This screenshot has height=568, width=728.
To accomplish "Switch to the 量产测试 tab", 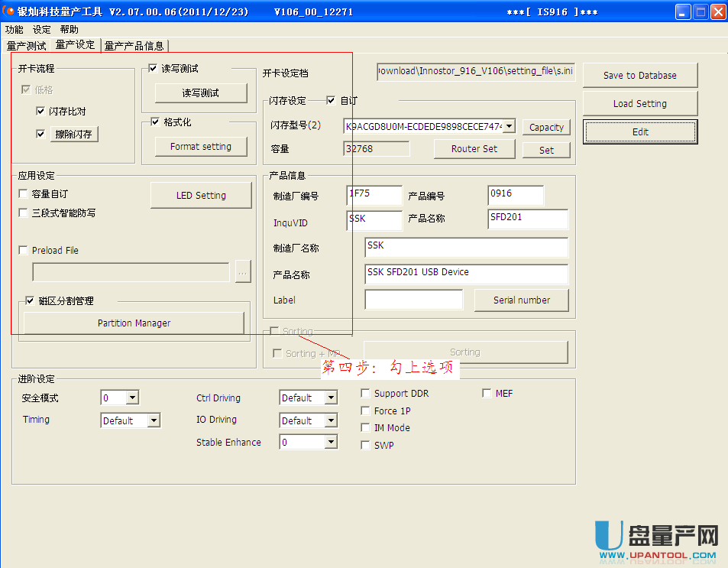I will 26,46.
